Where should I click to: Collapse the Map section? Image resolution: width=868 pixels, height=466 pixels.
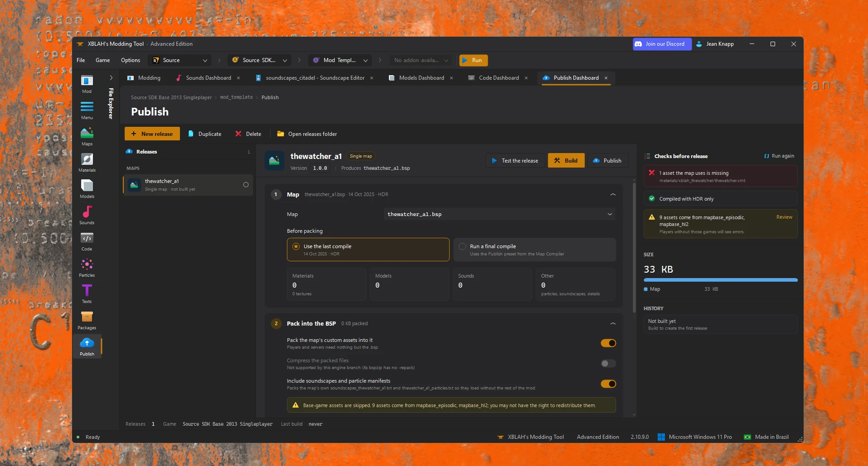coord(613,195)
